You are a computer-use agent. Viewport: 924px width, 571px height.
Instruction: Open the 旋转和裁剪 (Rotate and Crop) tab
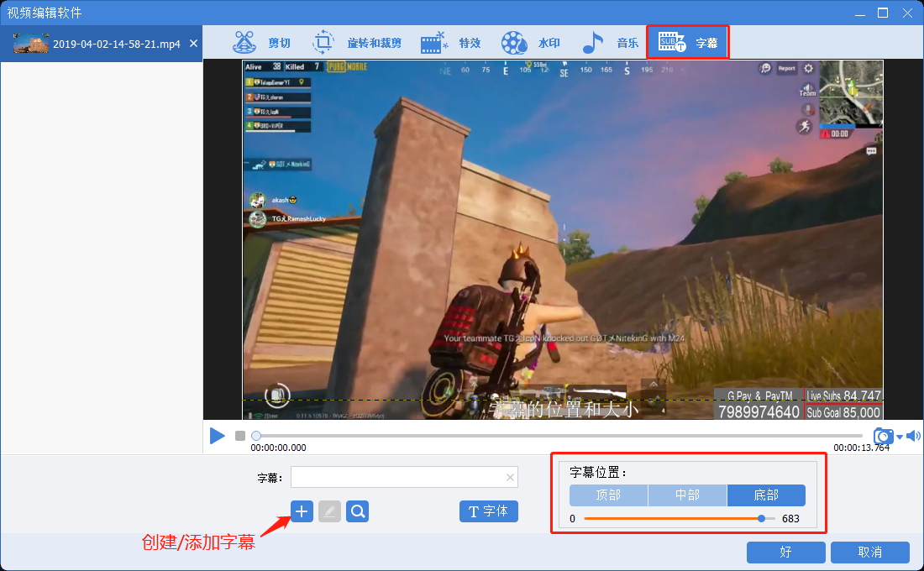click(356, 43)
